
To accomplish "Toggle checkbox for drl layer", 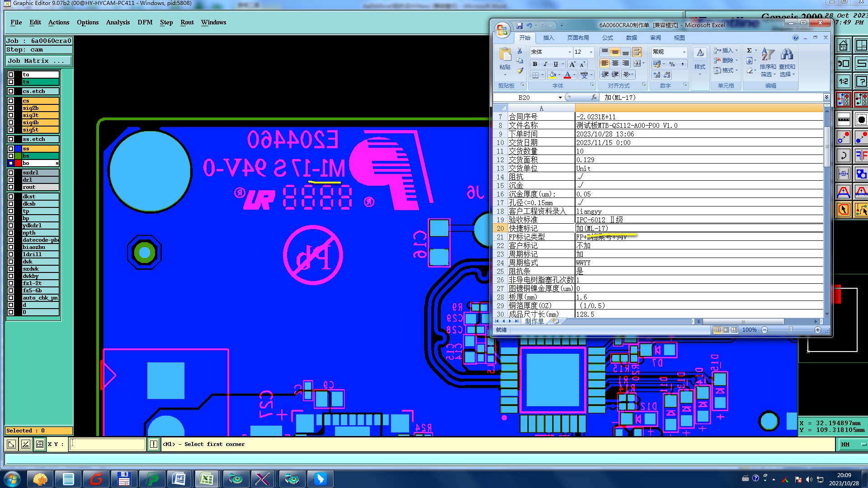I will 11,180.
